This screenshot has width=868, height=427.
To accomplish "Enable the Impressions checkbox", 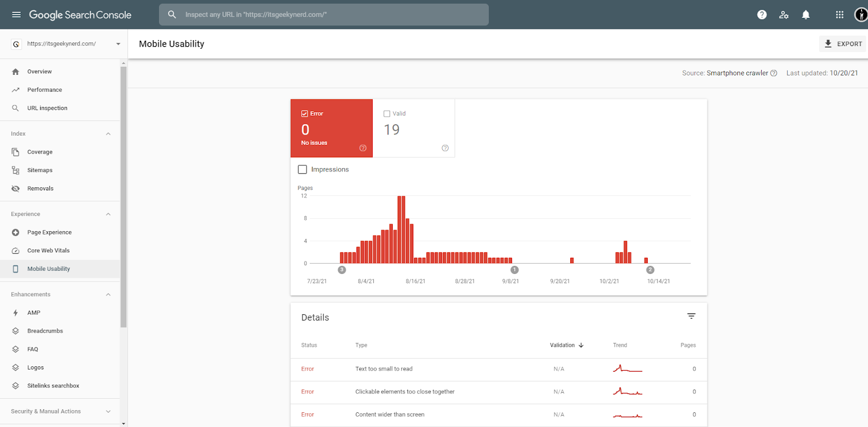I will 302,170.
